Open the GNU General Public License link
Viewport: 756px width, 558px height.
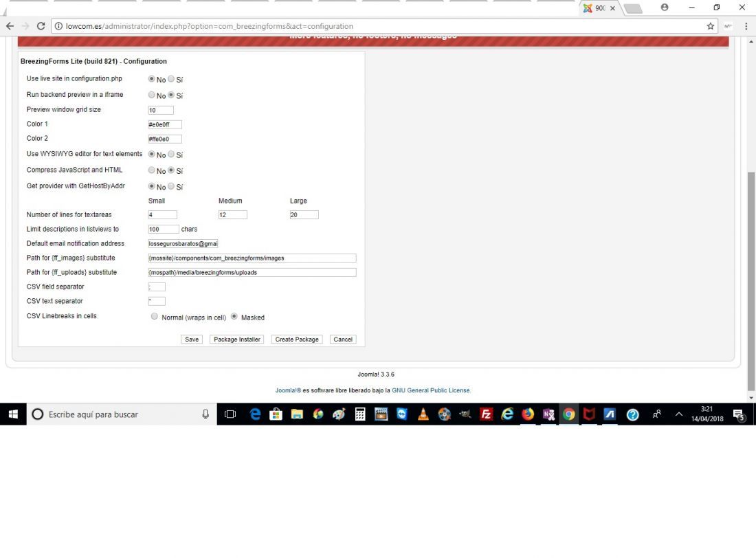[x=431, y=390]
